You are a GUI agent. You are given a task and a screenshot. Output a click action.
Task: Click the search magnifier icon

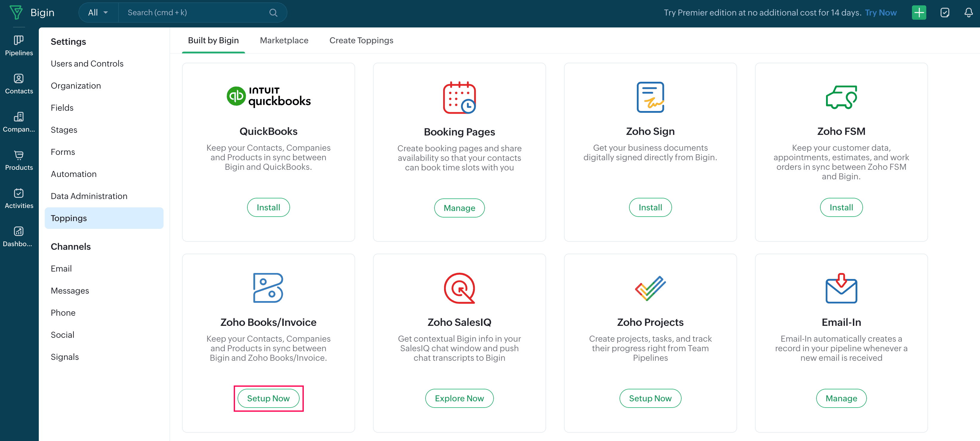pyautogui.click(x=273, y=13)
